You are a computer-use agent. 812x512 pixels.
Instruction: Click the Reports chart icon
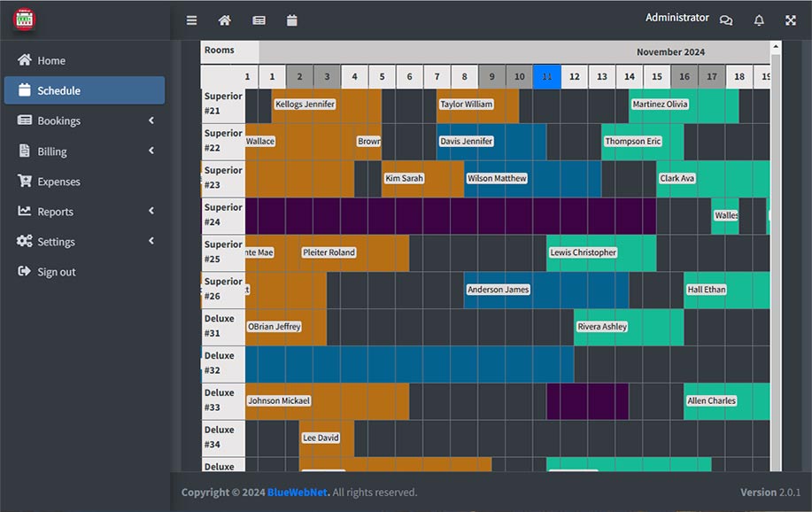coord(24,211)
